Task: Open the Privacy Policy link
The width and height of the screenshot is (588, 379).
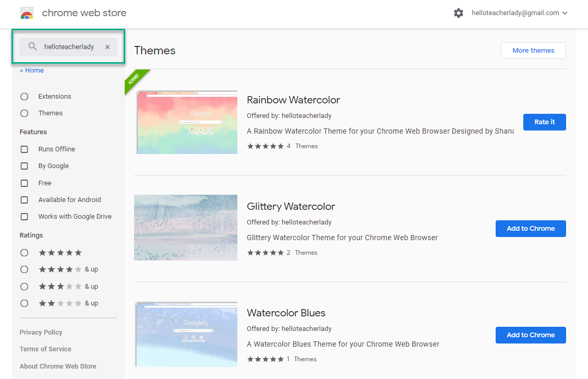Action: click(x=41, y=332)
